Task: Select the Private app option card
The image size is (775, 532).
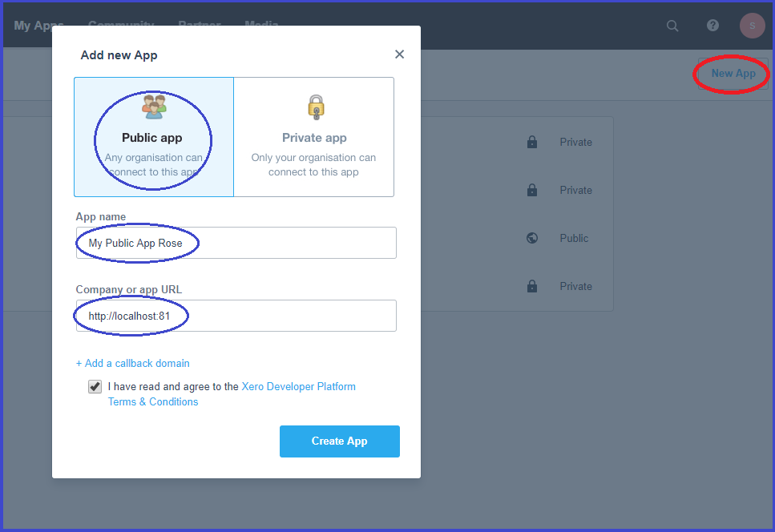Action: pyautogui.click(x=314, y=137)
